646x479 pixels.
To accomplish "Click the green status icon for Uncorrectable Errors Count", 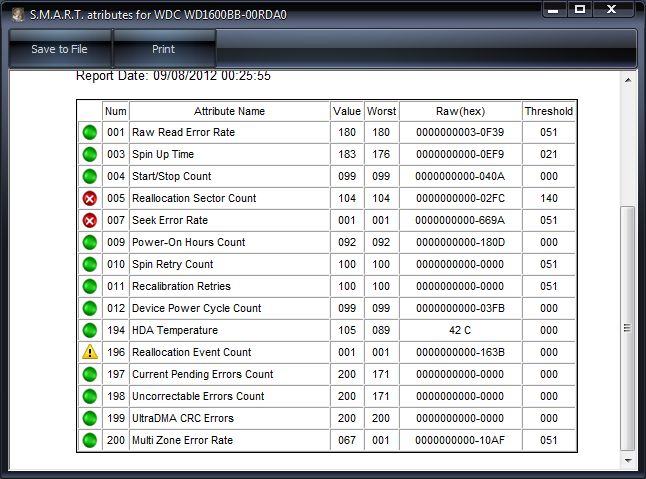I will (90, 396).
